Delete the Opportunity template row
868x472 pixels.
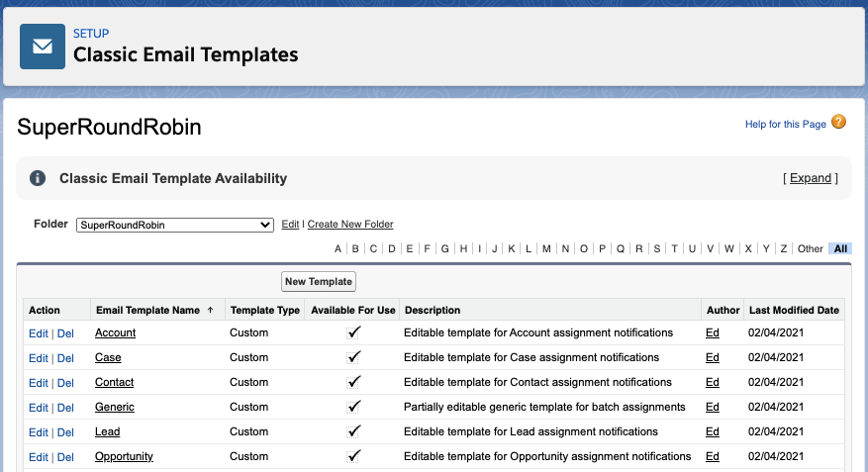click(65, 457)
